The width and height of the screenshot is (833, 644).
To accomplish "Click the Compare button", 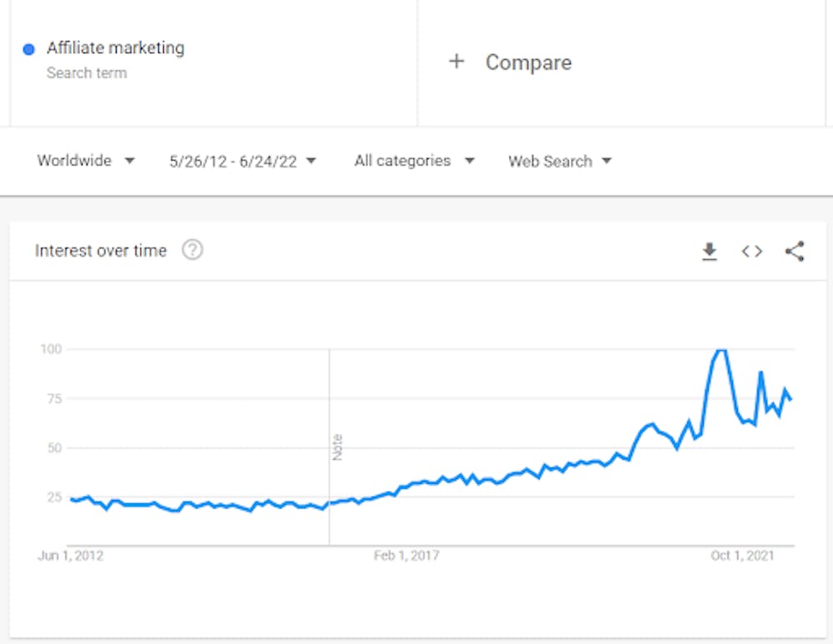I will click(528, 62).
